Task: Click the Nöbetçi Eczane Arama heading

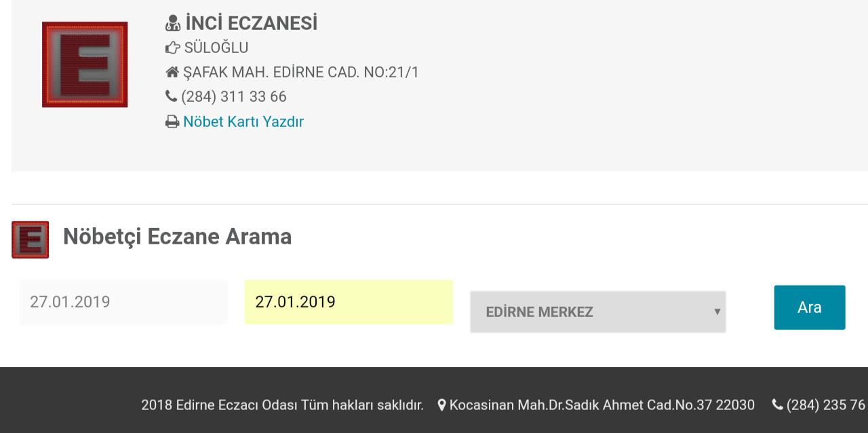Action: (178, 237)
